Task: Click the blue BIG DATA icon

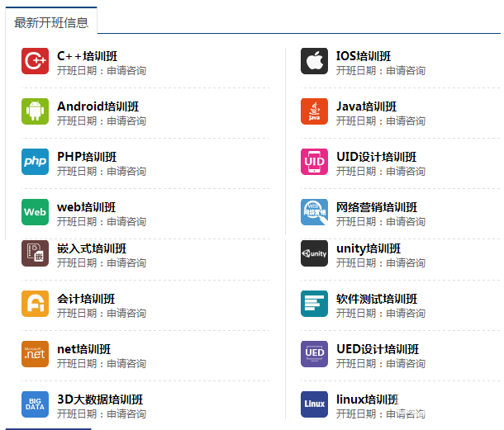Action: pos(35,404)
